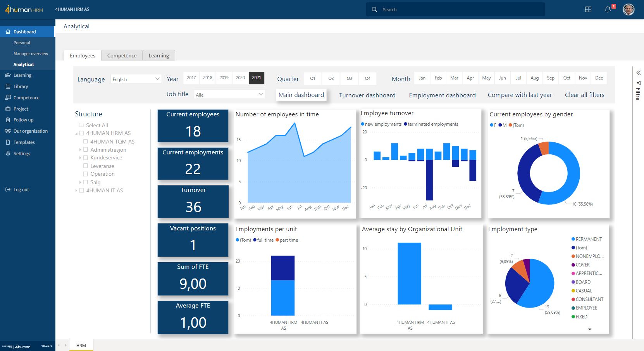The image size is (644, 351).
Task: Toggle the Leveranse structure checkbox
Action: 86,166
